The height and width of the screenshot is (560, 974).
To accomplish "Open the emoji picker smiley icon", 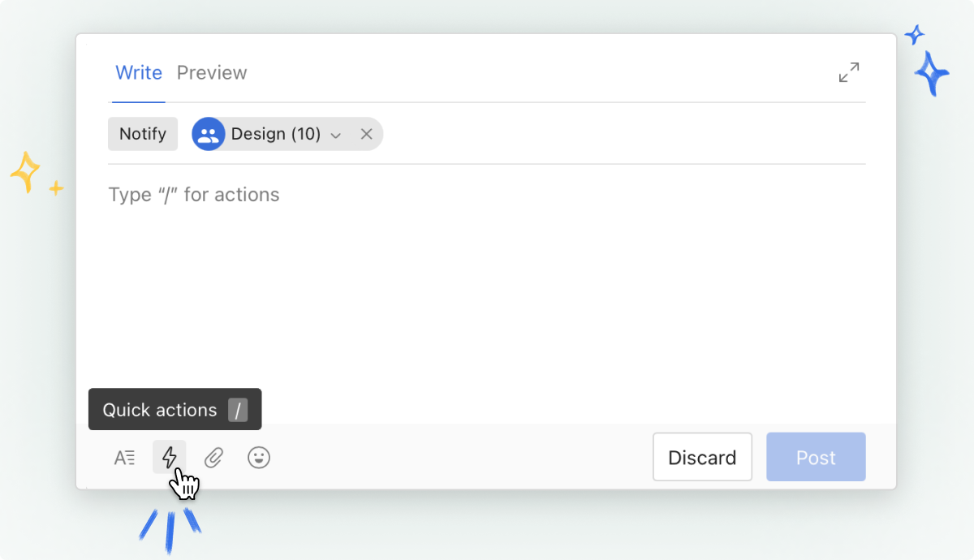I will (x=259, y=458).
